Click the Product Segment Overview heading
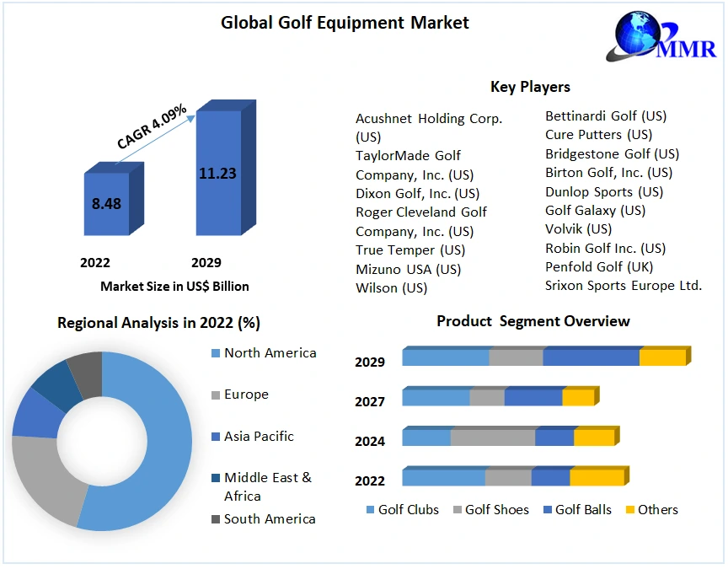 533,321
